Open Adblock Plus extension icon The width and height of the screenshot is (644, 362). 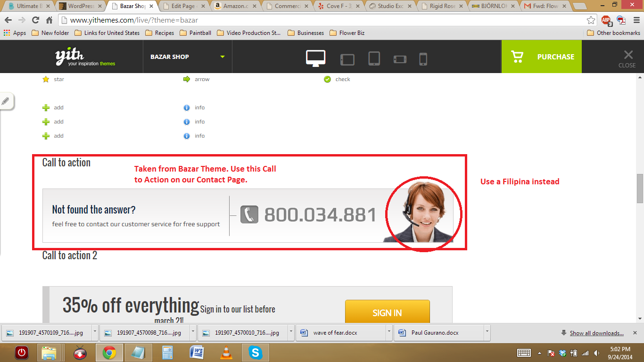606,20
